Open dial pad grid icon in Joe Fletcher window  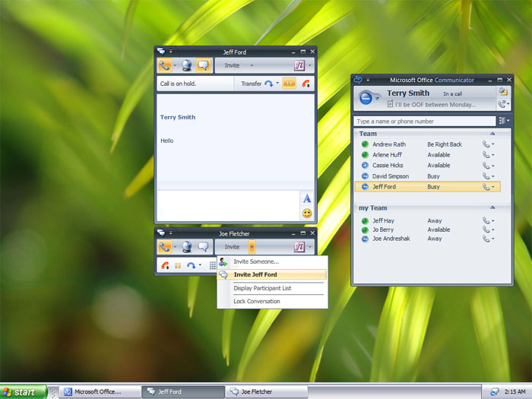tap(213, 265)
